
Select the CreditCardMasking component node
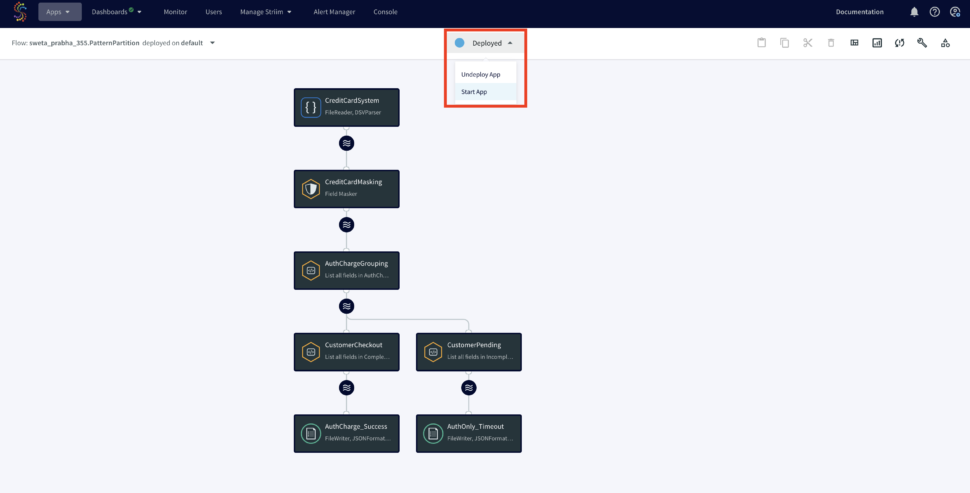(346, 188)
